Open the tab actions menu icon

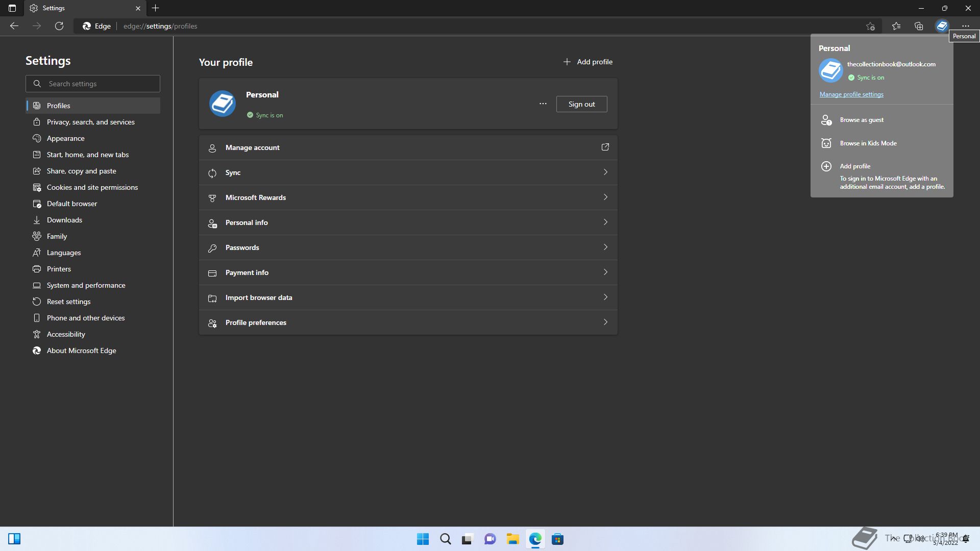pos(12,8)
